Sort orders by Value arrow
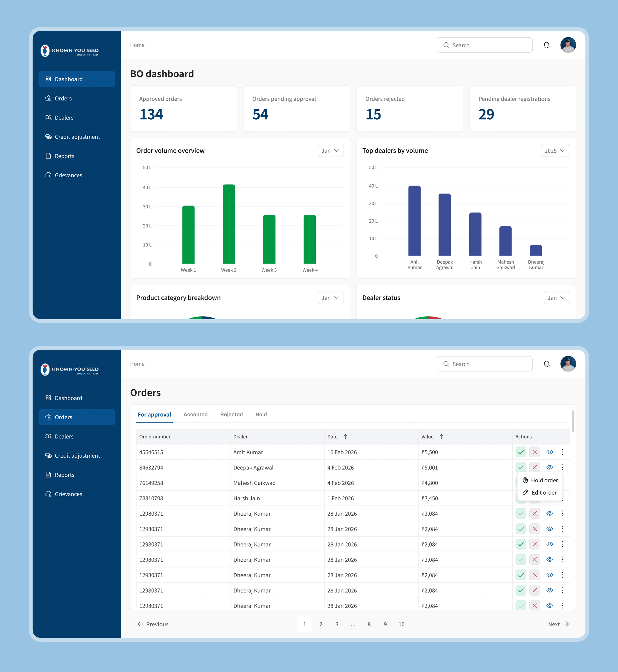The width and height of the screenshot is (618, 672). coord(441,436)
